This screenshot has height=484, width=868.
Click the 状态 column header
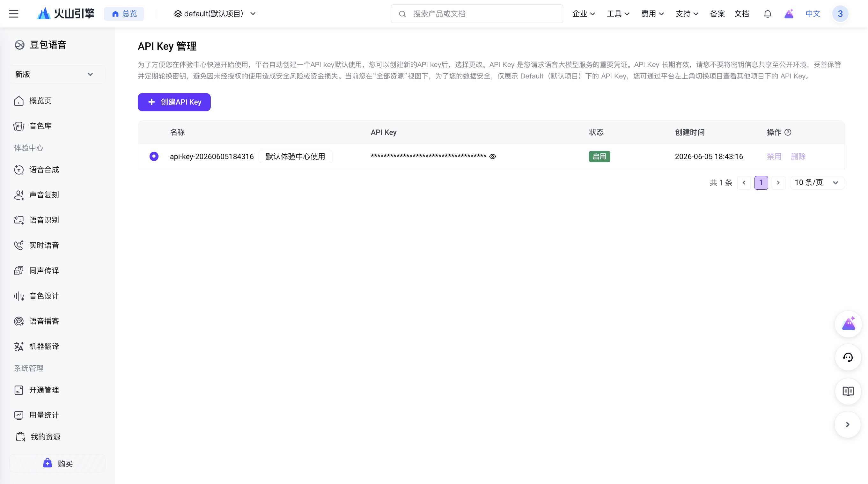point(596,132)
